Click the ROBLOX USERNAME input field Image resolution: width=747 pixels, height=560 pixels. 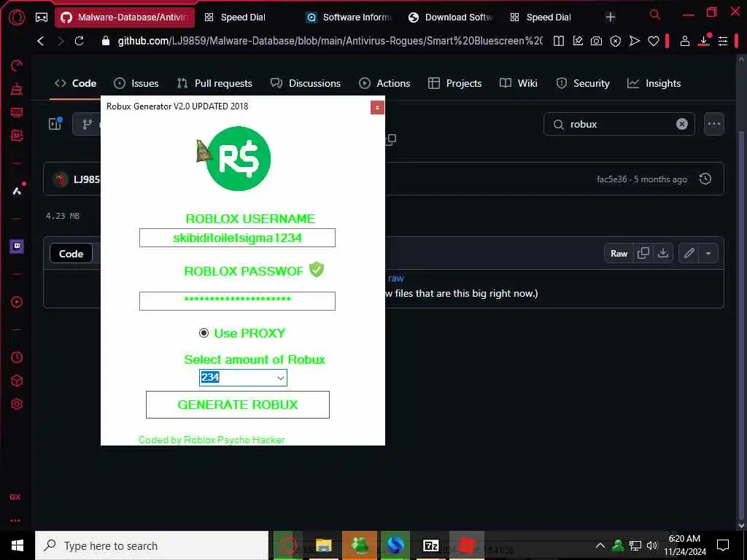tap(237, 238)
